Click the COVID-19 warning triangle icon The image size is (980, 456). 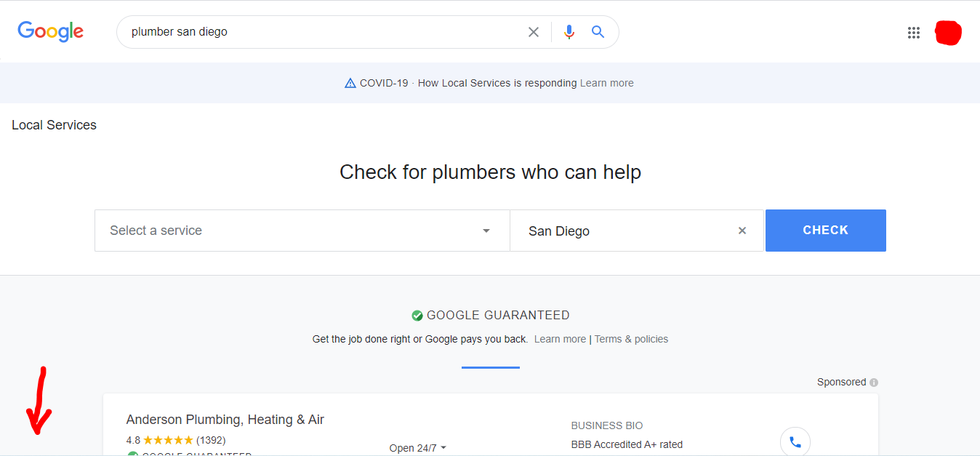[350, 83]
